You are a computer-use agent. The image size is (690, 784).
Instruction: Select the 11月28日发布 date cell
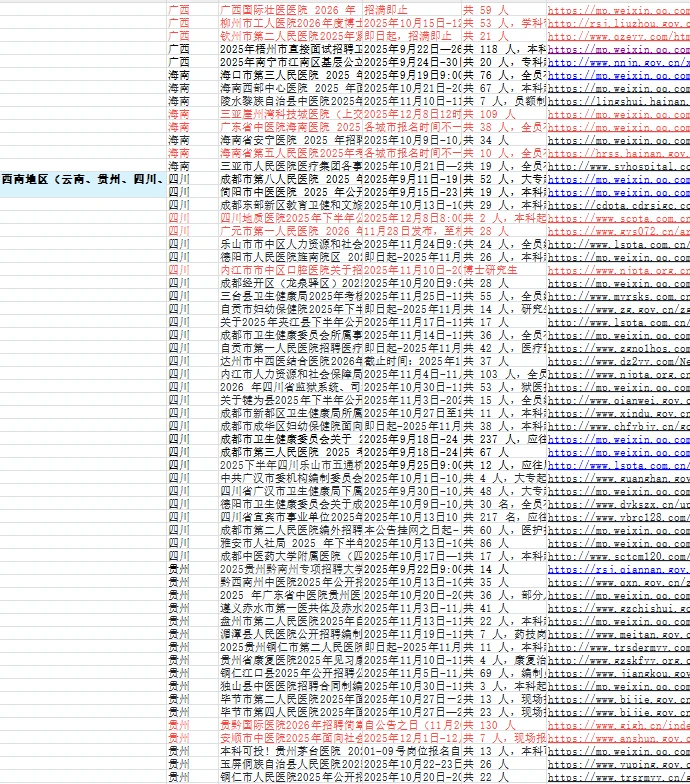click(412, 231)
